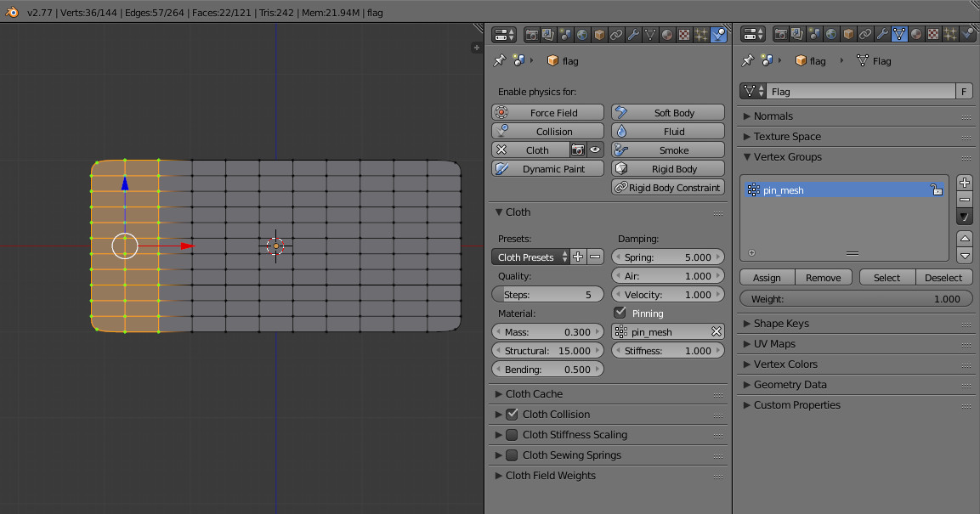Screen dimensions: 980x514
Task: Open Constraints tab in physics properties panel
Action: (615, 35)
